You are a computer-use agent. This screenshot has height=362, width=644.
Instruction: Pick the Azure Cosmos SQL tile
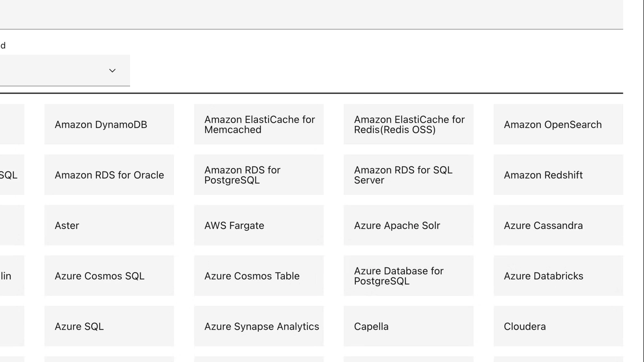[x=109, y=275]
